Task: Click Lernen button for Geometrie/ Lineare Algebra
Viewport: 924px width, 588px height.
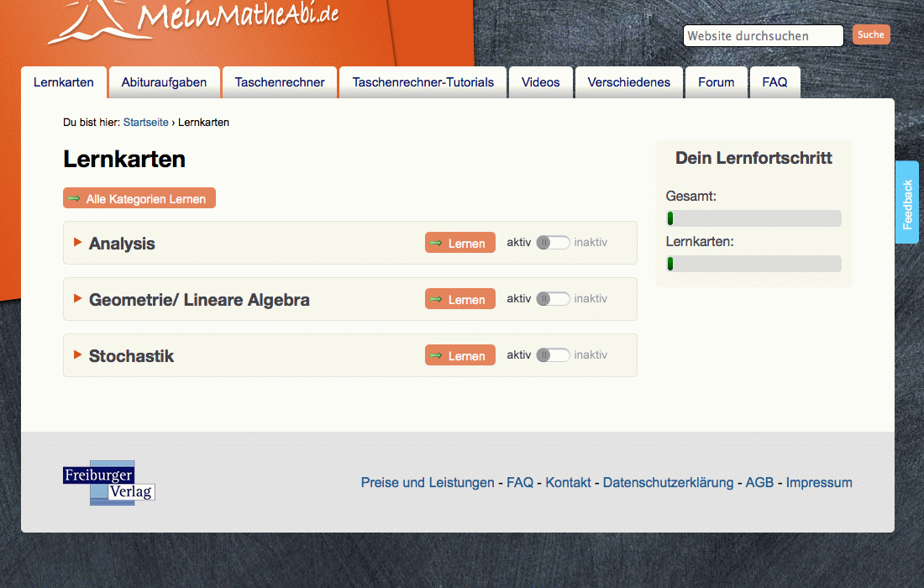Action: (459, 299)
